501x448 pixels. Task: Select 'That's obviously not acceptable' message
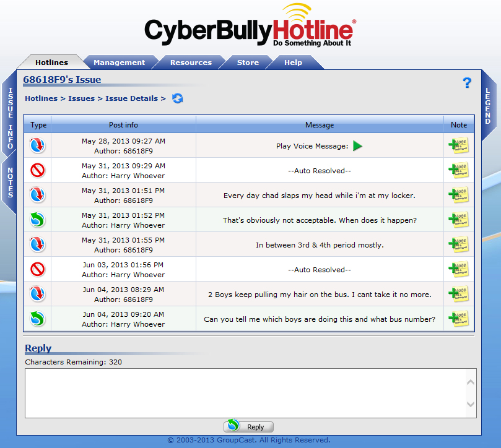[320, 220]
